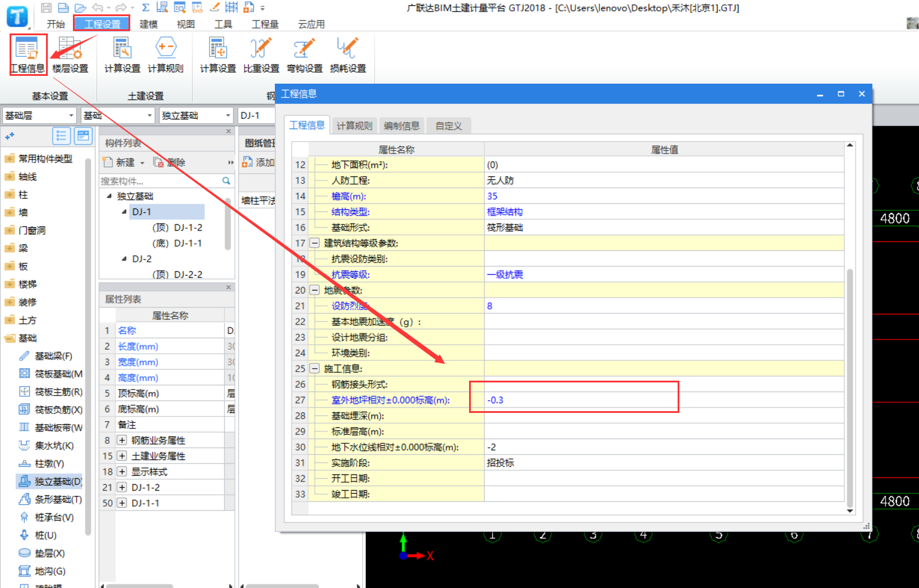Open the 开始 ribbon tab
This screenshot has width=919, height=588.
[56, 24]
